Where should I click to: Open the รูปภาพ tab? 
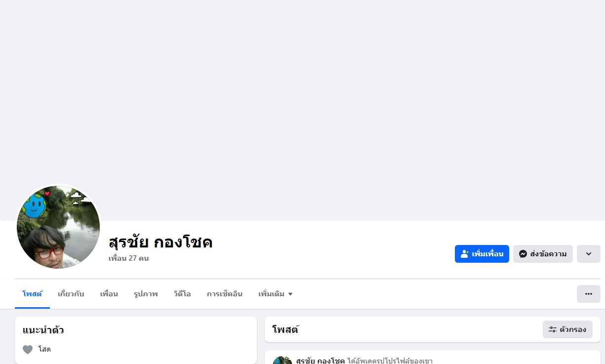146,294
